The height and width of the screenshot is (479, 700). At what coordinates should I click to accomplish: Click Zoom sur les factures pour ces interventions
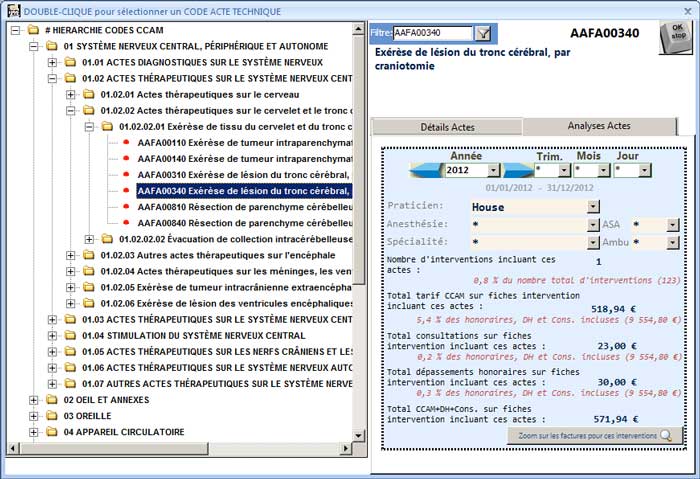tap(595, 435)
